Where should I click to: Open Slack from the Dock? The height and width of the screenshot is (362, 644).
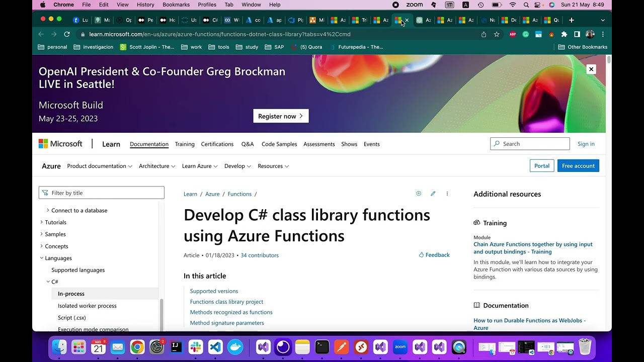point(196,347)
